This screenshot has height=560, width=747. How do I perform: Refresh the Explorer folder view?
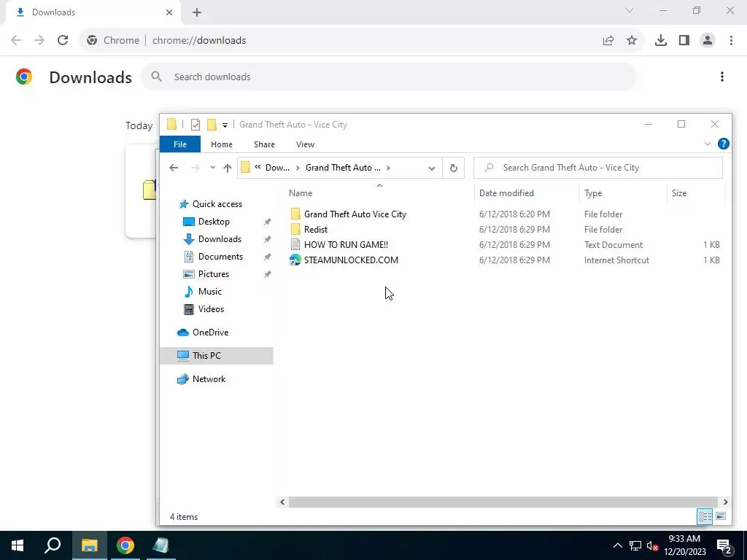click(454, 168)
